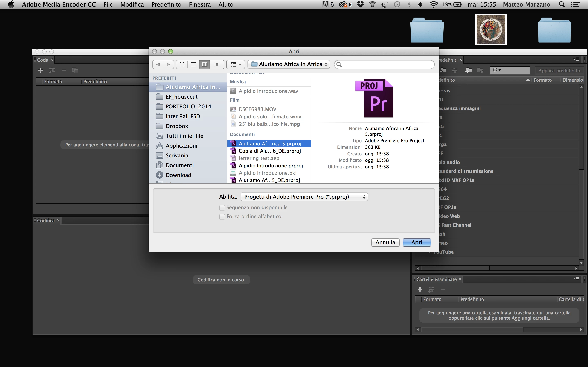Switch file dialog to list view
This screenshot has width=588, height=367.
pos(193,64)
